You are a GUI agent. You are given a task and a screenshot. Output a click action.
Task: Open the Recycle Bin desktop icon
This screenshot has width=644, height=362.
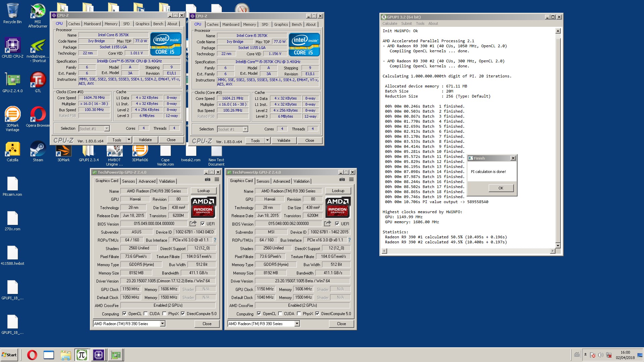coord(12,13)
